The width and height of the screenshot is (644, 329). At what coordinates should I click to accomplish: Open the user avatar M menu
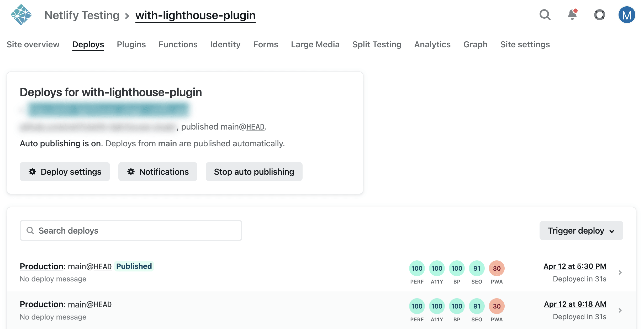pyautogui.click(x=627, y=15)
